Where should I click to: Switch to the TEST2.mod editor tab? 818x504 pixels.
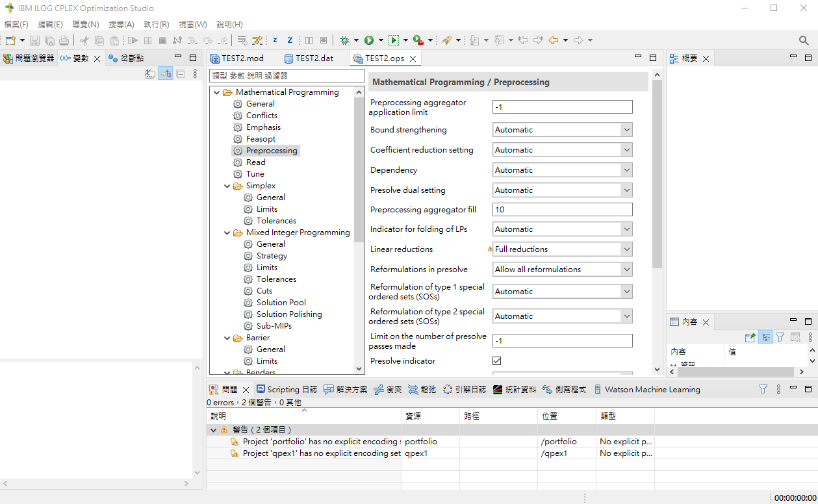(x=242, y=58)
